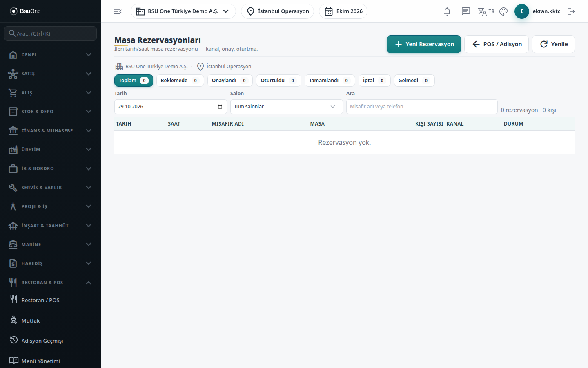Open the Ekim 2026 period selector

[343, 11]
